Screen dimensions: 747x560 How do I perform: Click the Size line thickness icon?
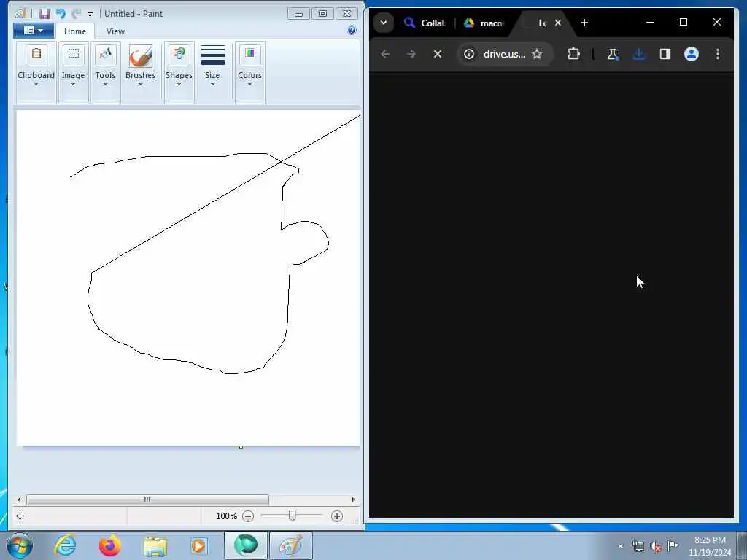pyautogui.click(x=213, y=55)
